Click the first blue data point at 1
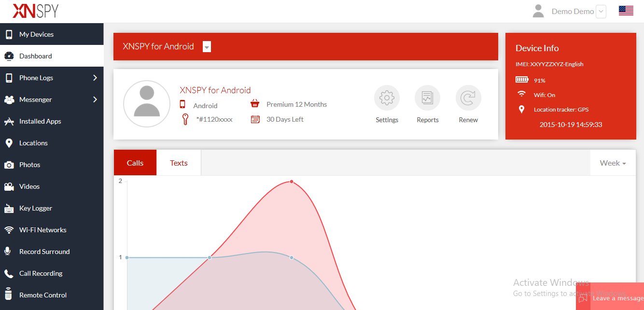The width and height of the screenshot is (644, 310). tap(127, 257)
